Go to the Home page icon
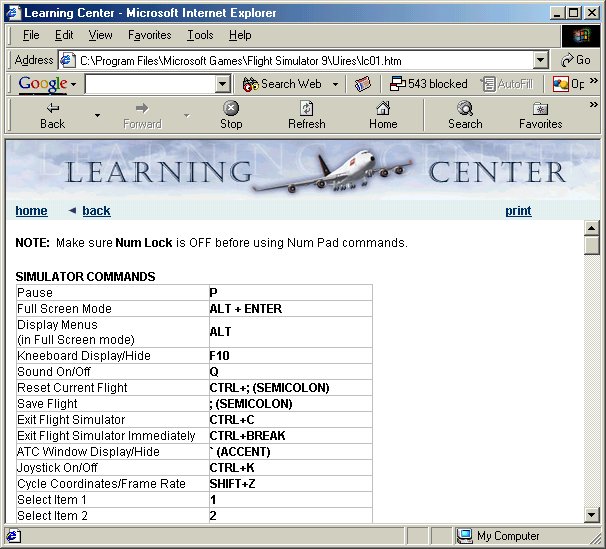This screenshot has height=549, width=606. tap(382, 107)
